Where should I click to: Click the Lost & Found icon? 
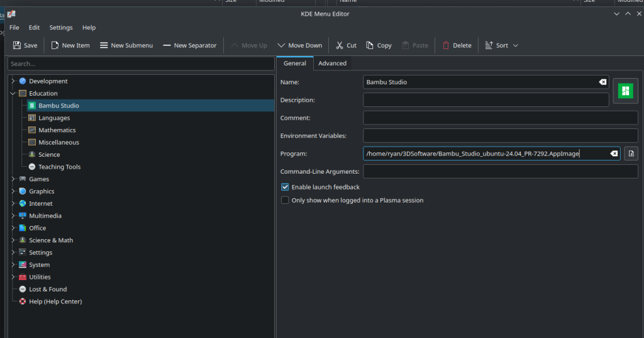23,289
